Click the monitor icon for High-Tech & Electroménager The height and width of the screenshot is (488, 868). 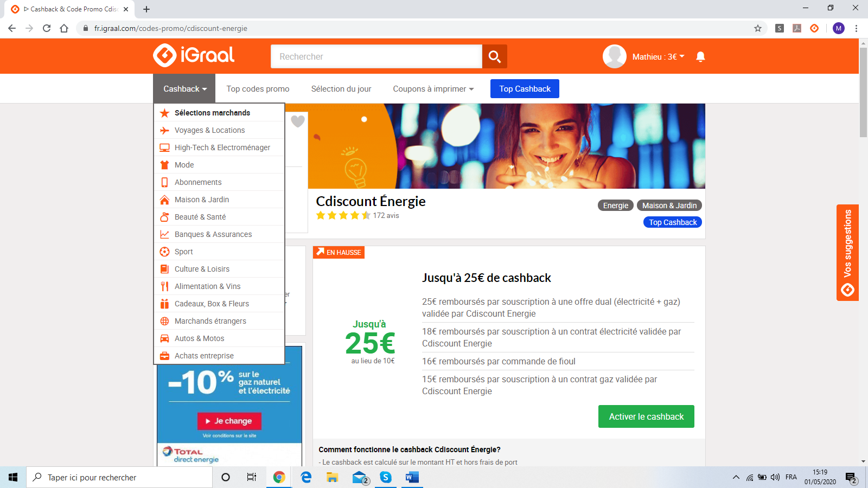coord(165,147)
